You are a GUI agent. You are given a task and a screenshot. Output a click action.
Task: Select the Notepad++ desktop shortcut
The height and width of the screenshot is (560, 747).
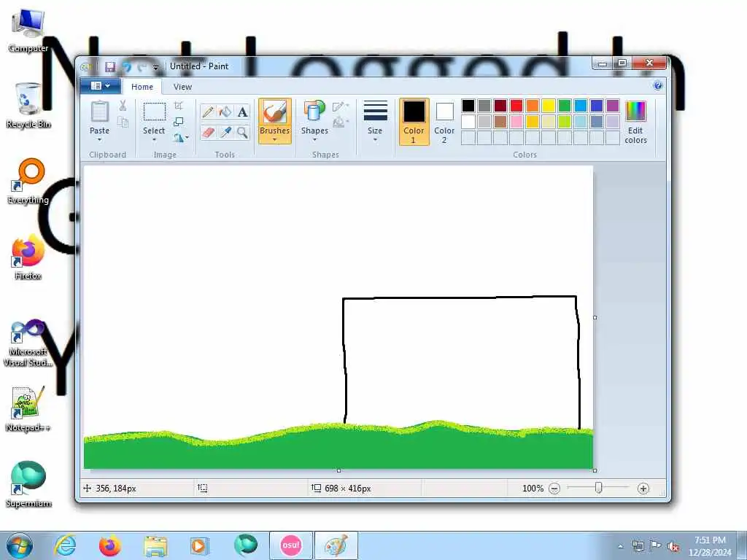(x=28, y=408)
